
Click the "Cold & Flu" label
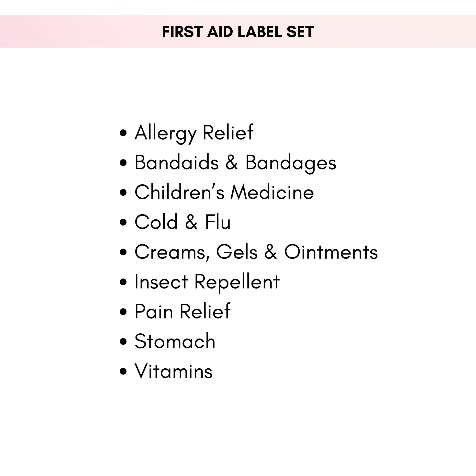(182, 222)
